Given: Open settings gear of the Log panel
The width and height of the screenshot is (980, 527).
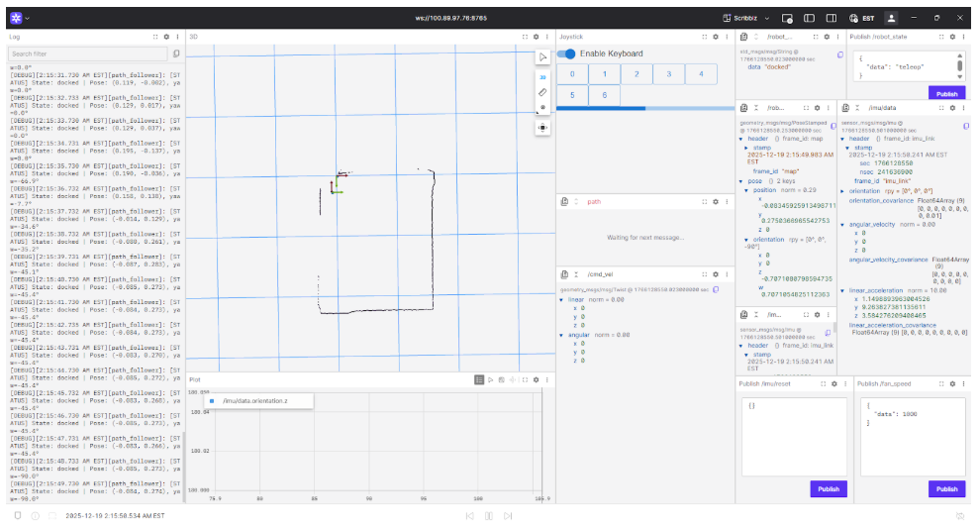Looking at the screenshot, I should pyautogui.click(x=164, y=37).
